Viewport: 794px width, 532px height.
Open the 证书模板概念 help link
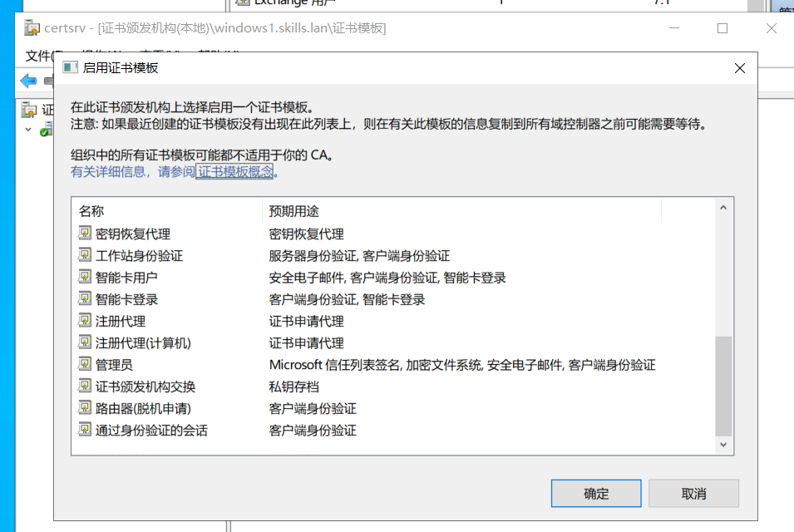235,172
